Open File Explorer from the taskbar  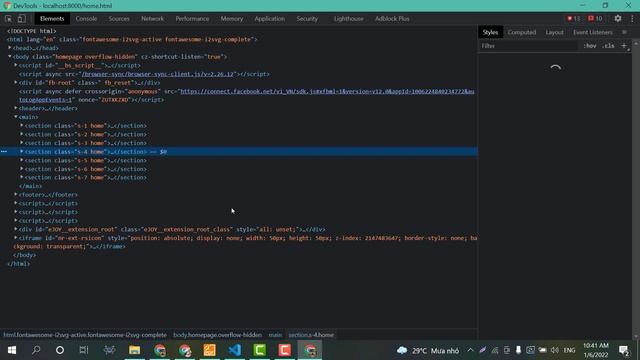pos(134,350)
